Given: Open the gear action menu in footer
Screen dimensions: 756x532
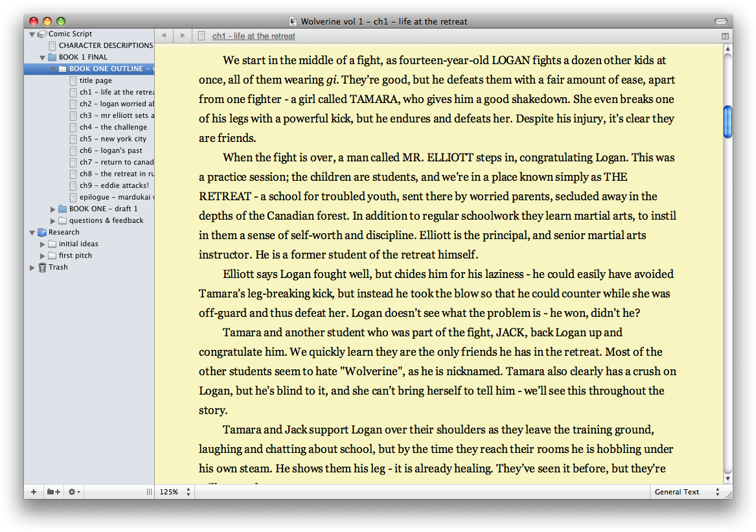Looking at the screenshot, I should [73, 492].
